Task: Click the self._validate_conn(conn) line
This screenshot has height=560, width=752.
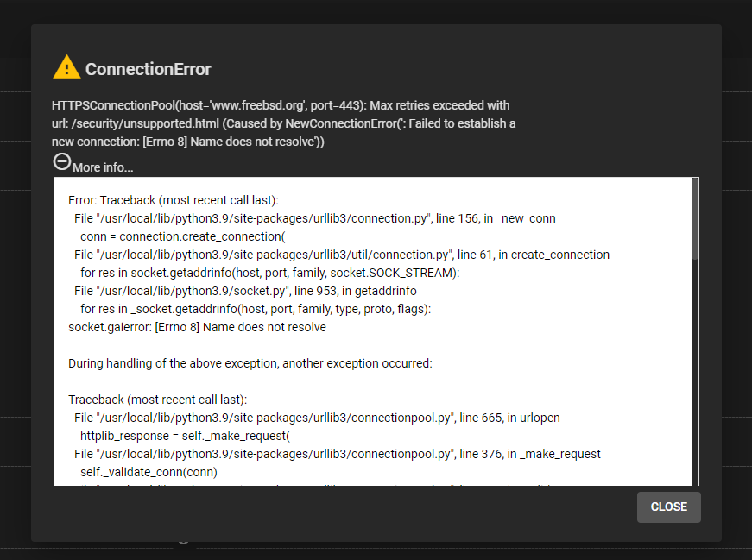Action: tap(149, 472)
